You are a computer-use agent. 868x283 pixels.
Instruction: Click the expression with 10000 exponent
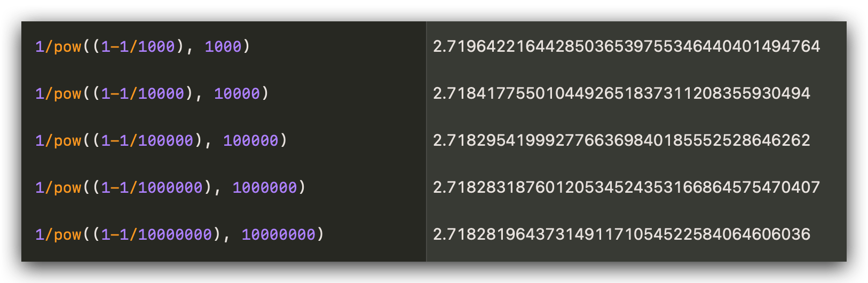point(152,93)
